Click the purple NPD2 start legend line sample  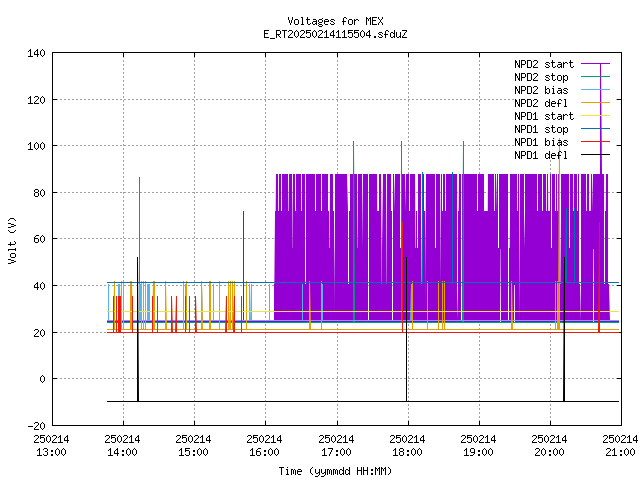[596, 64]
